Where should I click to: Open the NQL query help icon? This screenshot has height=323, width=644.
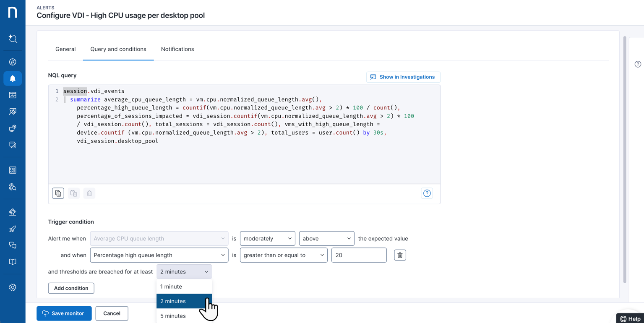click(427, 193)
